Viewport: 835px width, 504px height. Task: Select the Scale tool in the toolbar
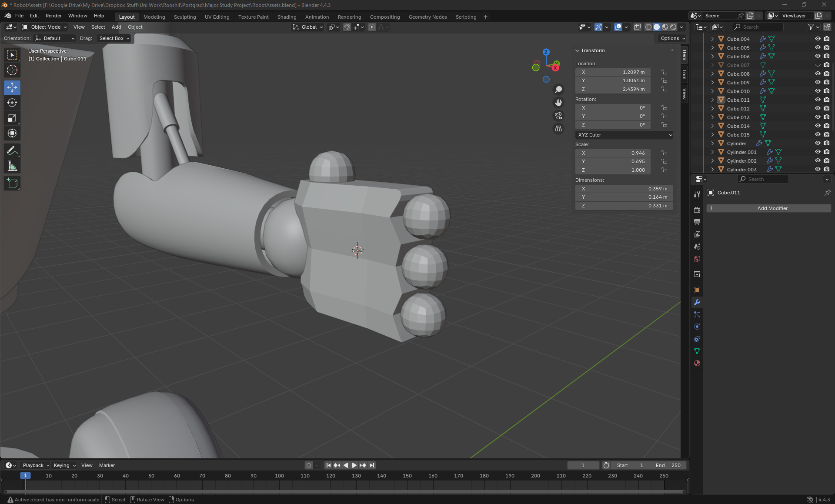[x=12, y=118]
